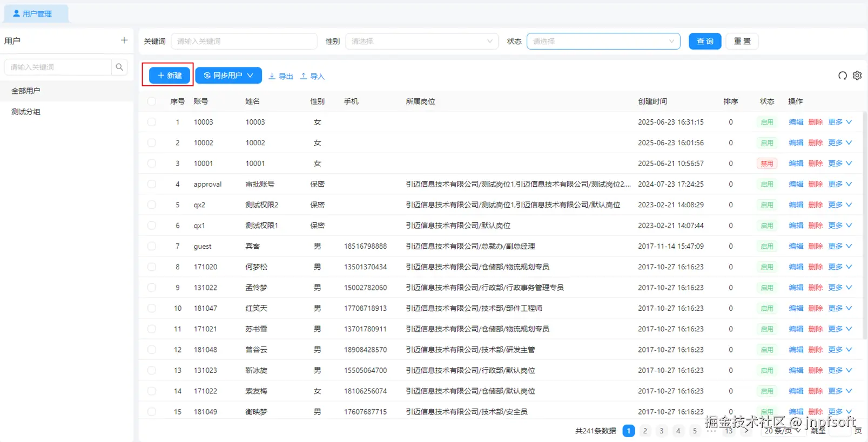
Task: Go to pagination page 3
Action: tap(662, 431)
